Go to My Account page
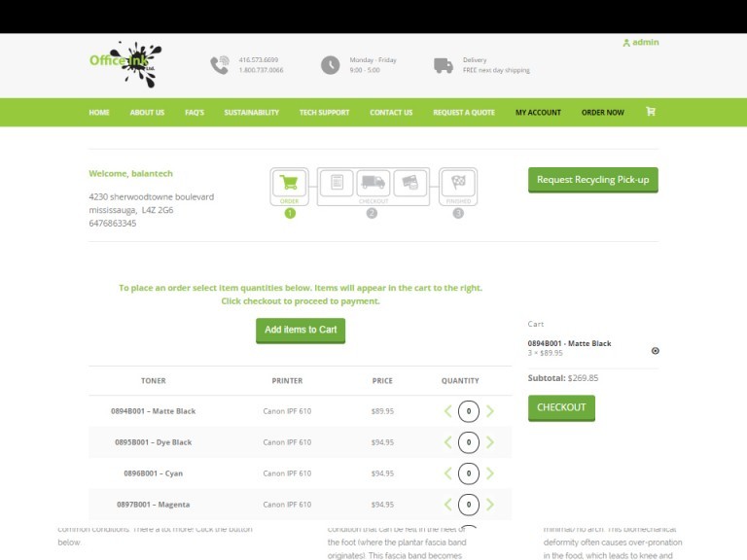Image resolution: width=747 pixels, height=560 pixels. click(538, 113)
